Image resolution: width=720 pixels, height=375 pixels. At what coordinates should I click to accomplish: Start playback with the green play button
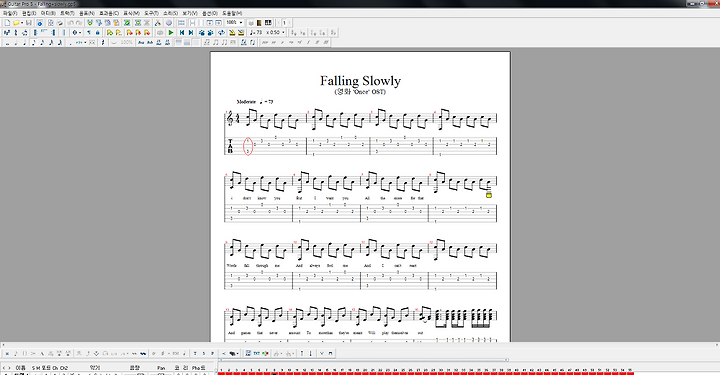(171, 33)
